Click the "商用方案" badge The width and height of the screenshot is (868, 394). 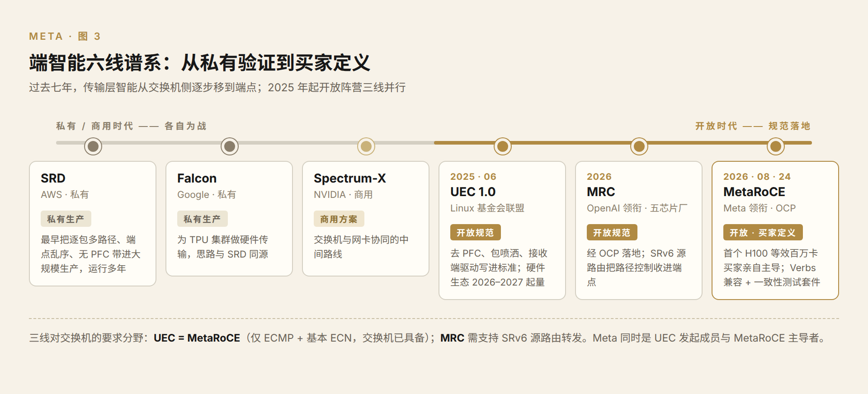click(x=339, y=219)
